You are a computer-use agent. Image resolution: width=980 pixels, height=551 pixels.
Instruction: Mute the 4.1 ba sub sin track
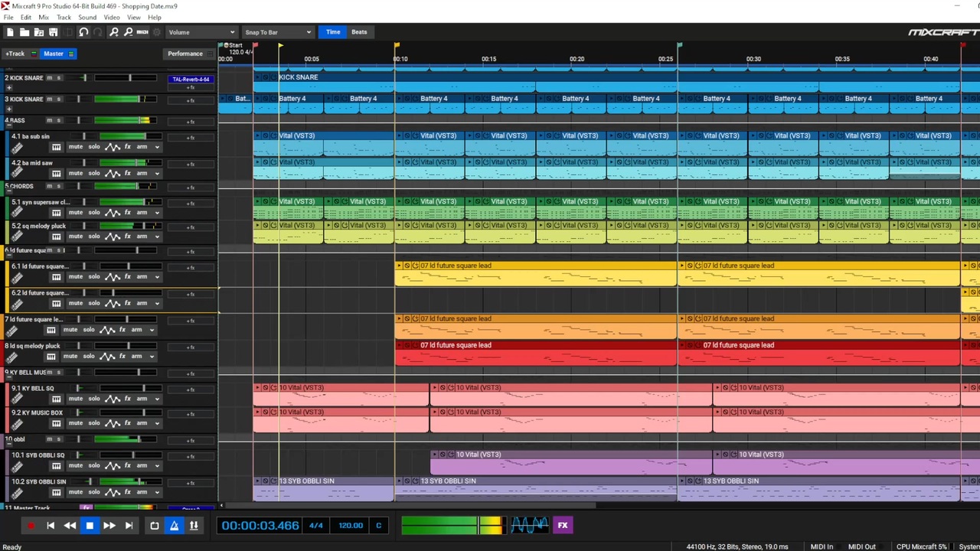point(76,147)
